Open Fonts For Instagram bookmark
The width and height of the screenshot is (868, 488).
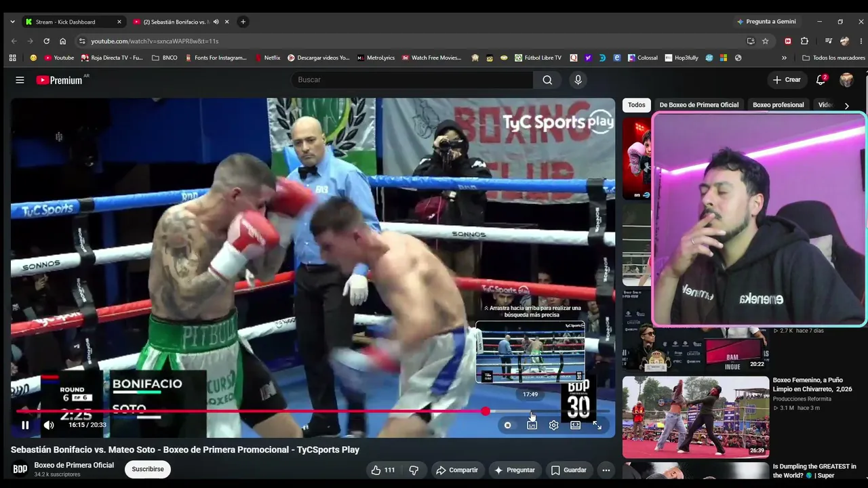[216, 58]
